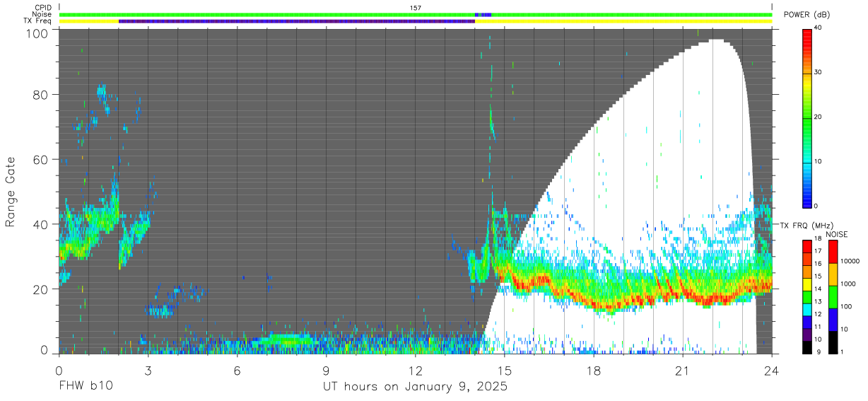Click the 1000 tick on NOISE legend
Image resolution: width=868 pixels, height=401 pixels.
848,284
